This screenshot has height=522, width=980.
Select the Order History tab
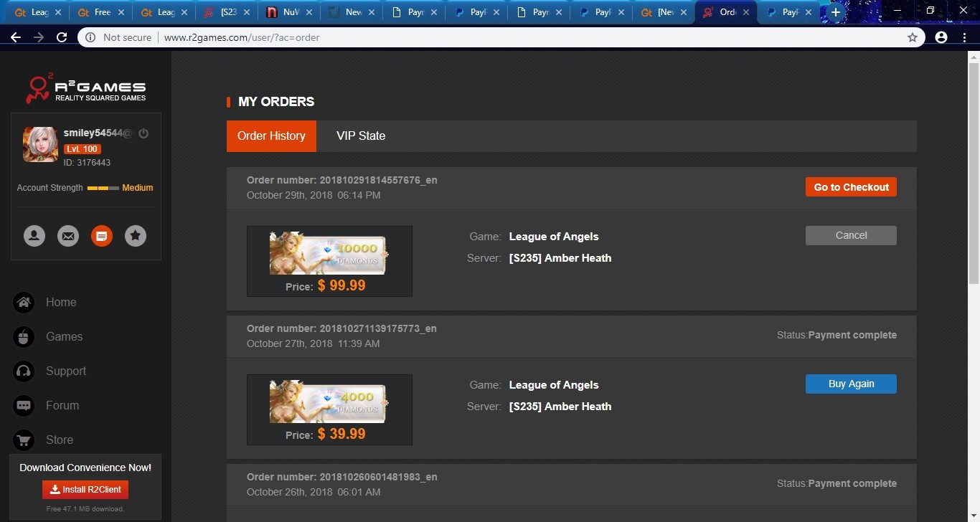(x=271, y=136)
